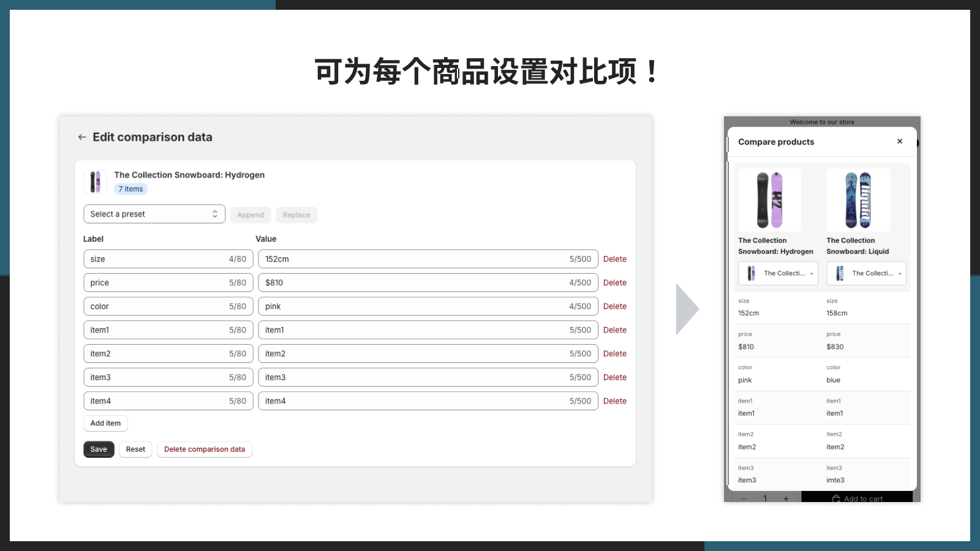Delete the item3 row
This screenshot has width=980, height=551.
click(614, 377)
